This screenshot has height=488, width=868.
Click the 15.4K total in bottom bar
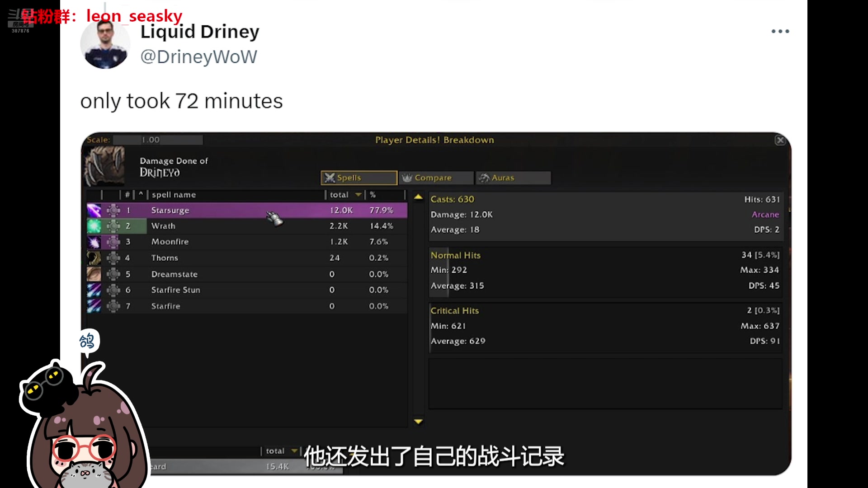(x=277, y=466)
